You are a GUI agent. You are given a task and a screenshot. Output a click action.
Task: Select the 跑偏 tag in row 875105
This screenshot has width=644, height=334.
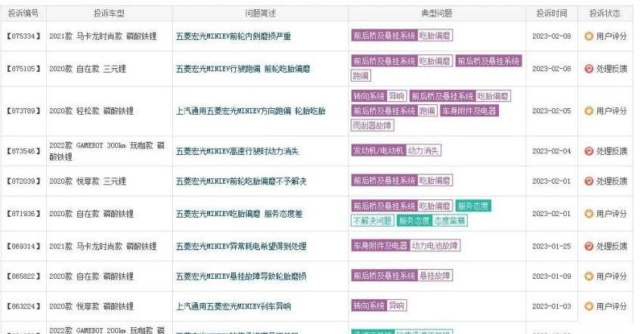pyautogui.click(x=361, y=76)
